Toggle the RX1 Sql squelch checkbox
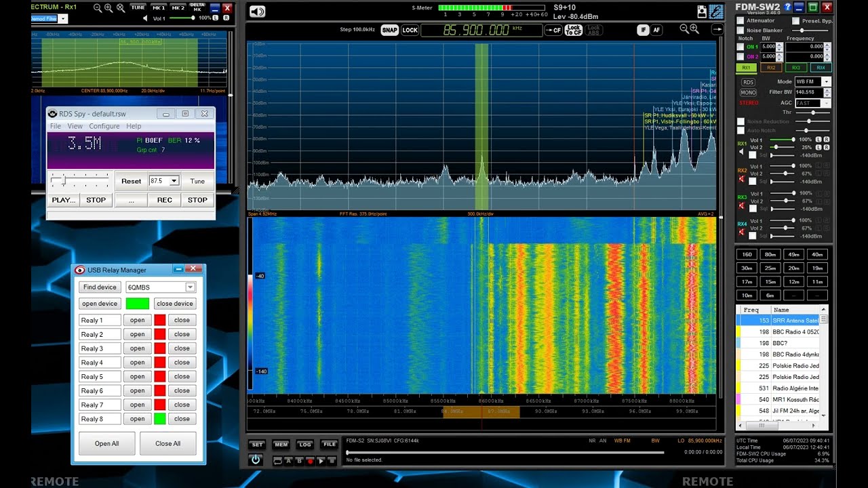Image resolution: width=868 pixels, height=488 pixels. [752, 155]
